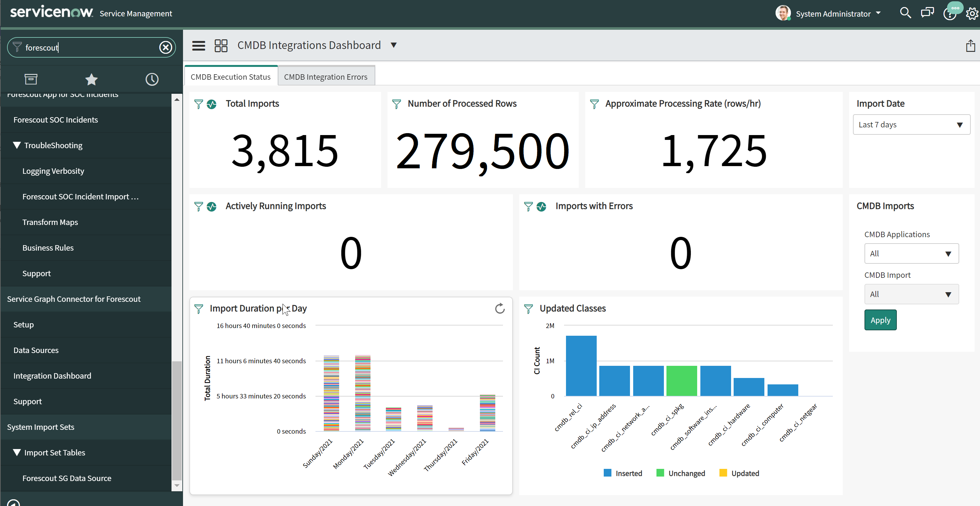980x506 pixels.
Task: Open All Applications archive icon
Action: [31, 79]
